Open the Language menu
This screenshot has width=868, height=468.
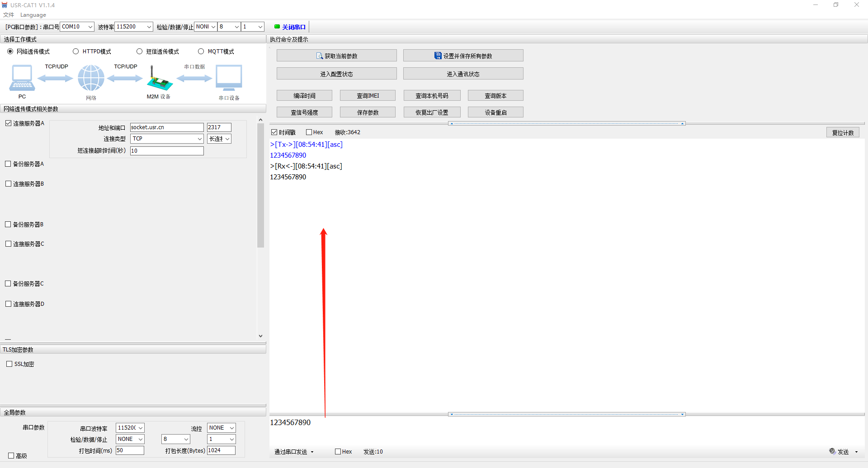click(33, 15)
